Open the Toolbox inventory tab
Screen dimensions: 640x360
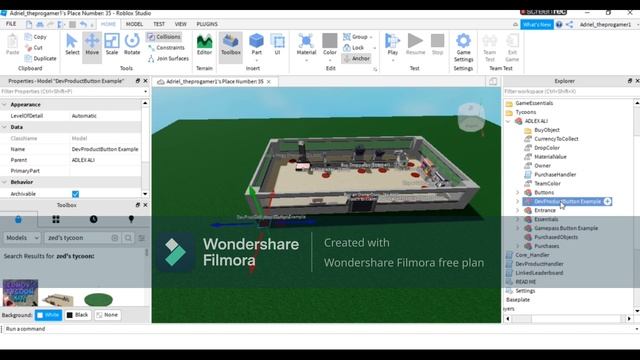56,220
